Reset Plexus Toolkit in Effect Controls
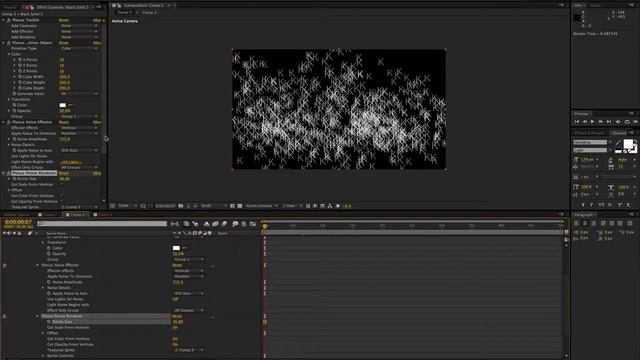The height and width of the screenshot is (360, 640). tap(64, 20)
